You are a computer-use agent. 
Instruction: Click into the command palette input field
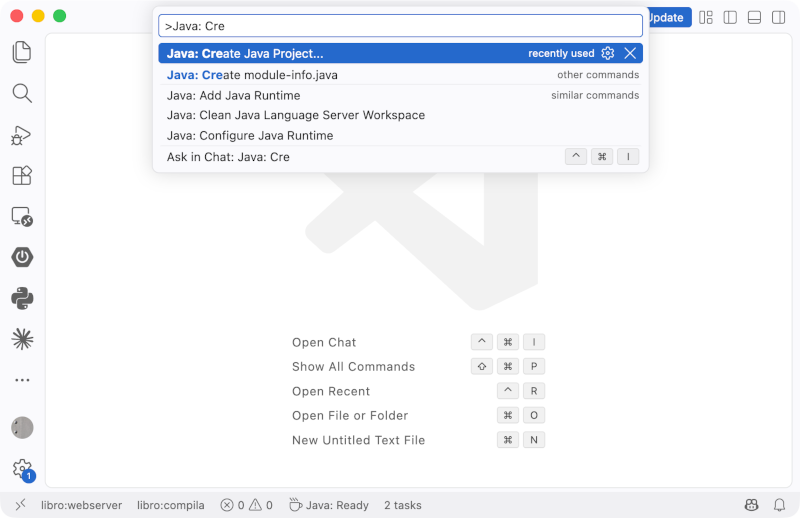point(401,26)
